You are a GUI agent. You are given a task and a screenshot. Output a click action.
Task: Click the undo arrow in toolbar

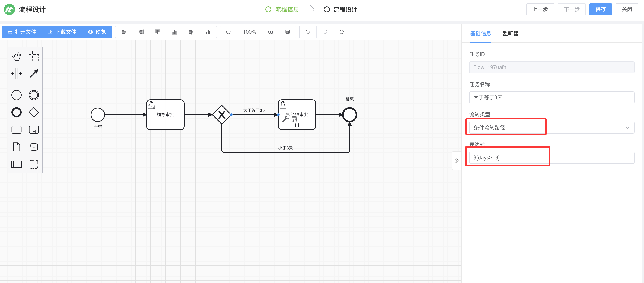pos(308,32)
